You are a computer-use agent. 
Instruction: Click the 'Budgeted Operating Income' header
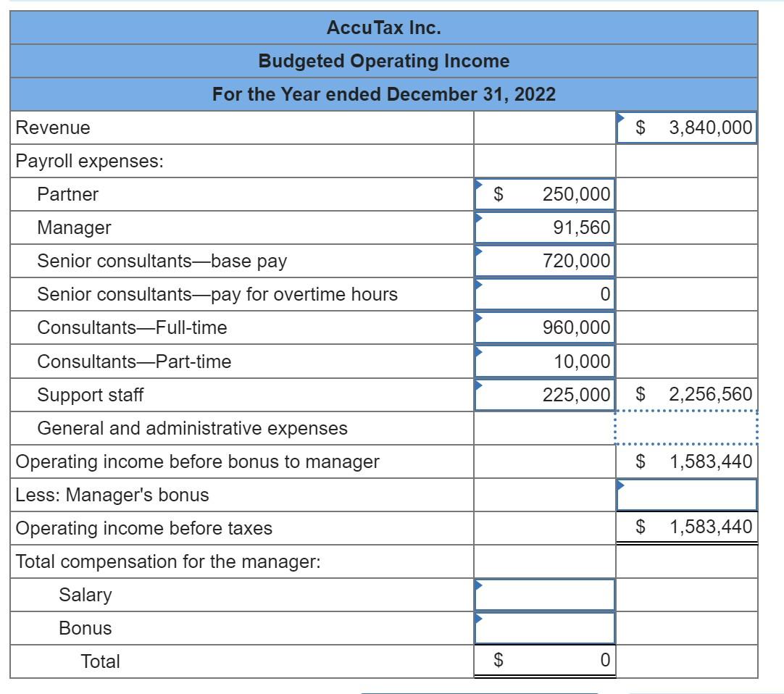coord(384,61)
